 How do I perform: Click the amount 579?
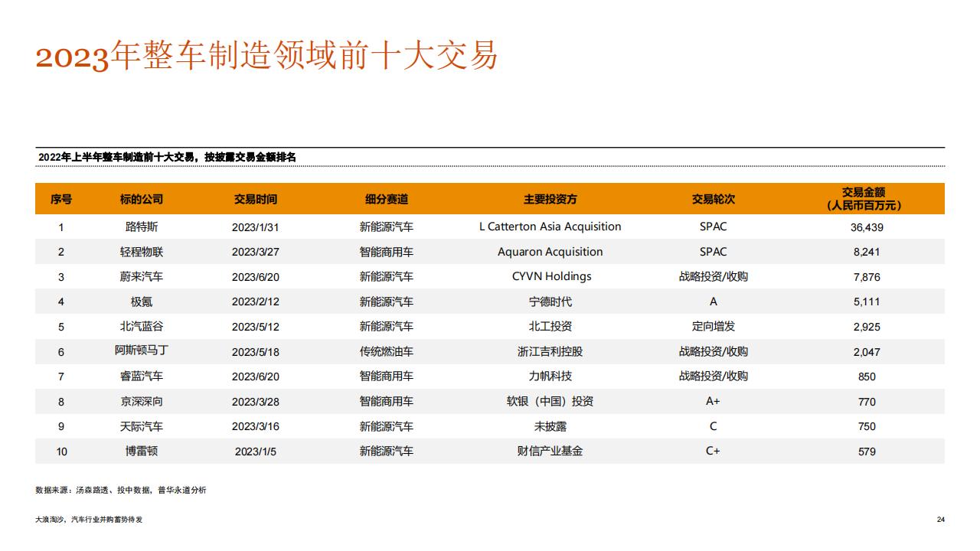tap(867, 452)
